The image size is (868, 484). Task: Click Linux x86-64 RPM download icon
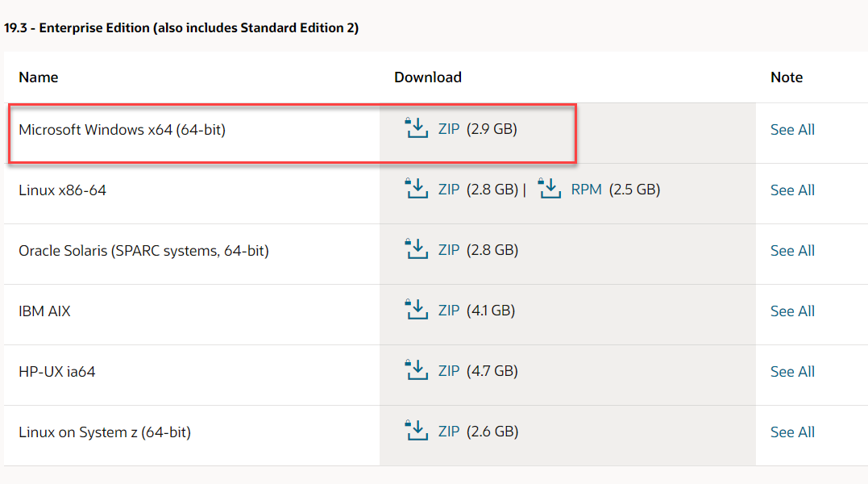pos(550,190)
